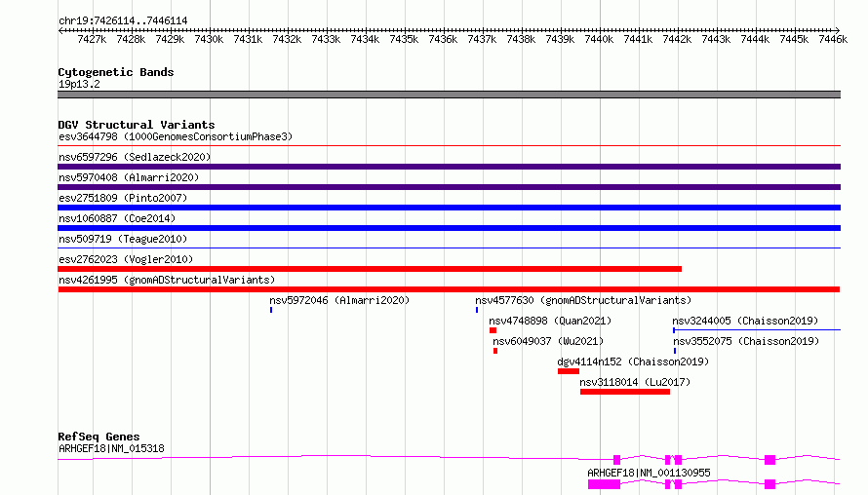Click the nsv3244005 (Chaisson2019) label

[745, 321]
